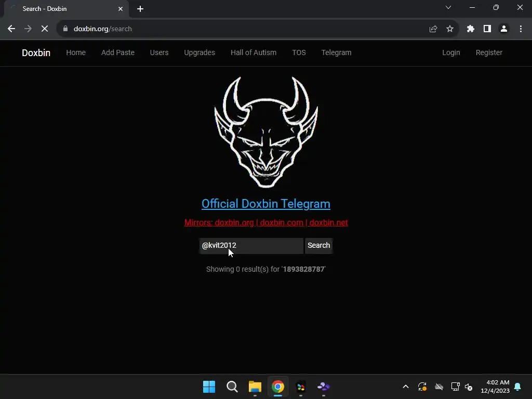Click the network display tray icon
Screen dimensions: 532x399
tap(455, 387)
